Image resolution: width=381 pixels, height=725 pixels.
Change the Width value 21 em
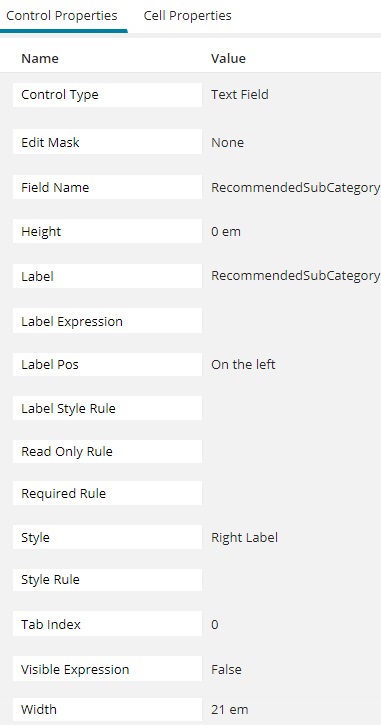click(229, 709)
